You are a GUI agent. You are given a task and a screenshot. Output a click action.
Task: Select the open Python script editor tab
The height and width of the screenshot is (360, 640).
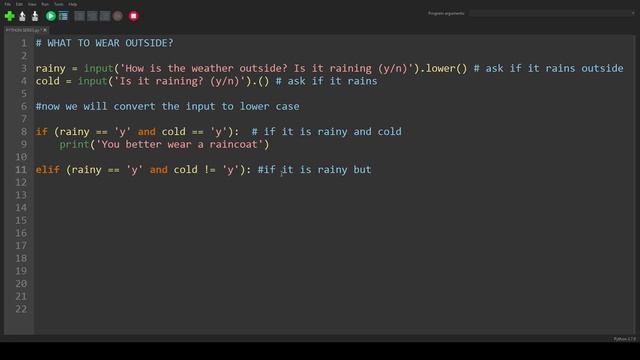point(23,30)
